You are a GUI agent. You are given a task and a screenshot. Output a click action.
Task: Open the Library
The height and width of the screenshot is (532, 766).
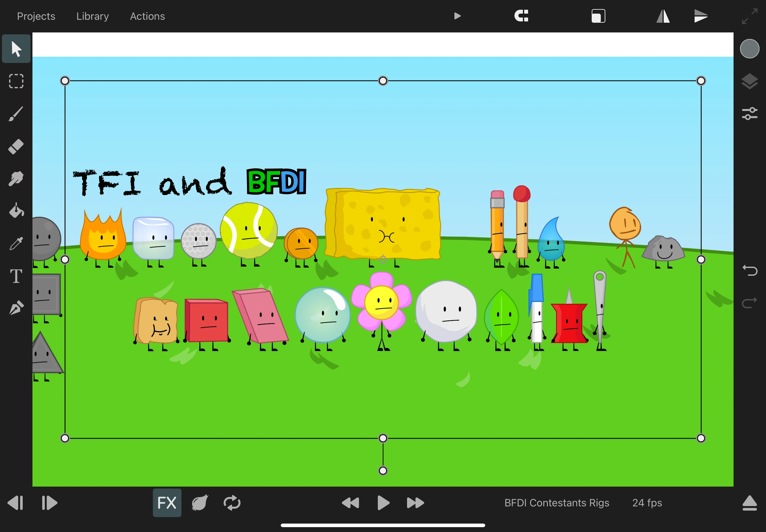93,16
